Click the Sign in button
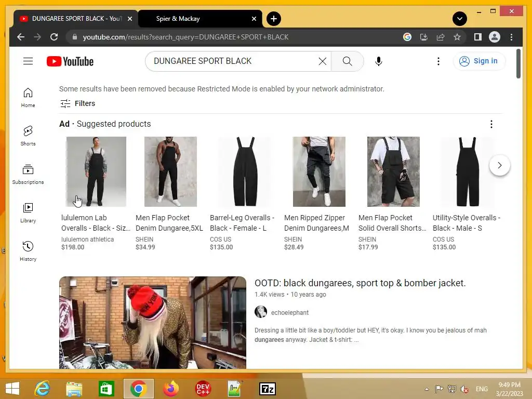Screen dimensions: 532x399 478,61
